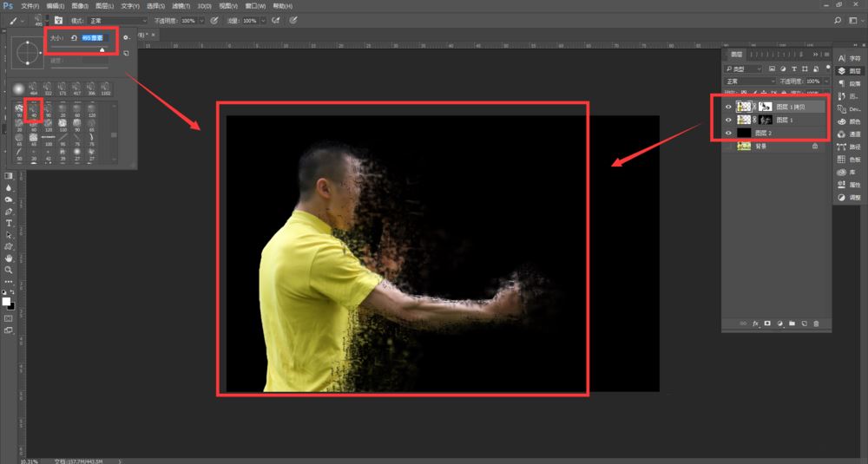The height and width of the screenshot is (464, 868).
Task: Select the Zoom tool in toolbar
Action: pos(9,270)
